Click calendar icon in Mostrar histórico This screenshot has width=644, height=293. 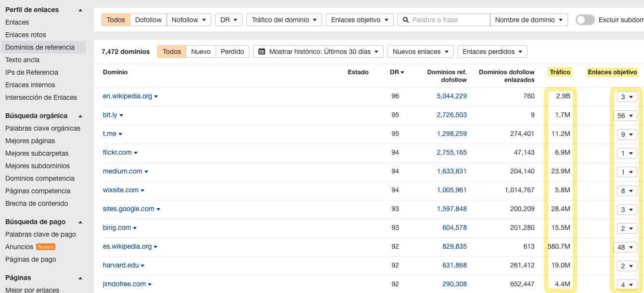[x=262, y=52]
